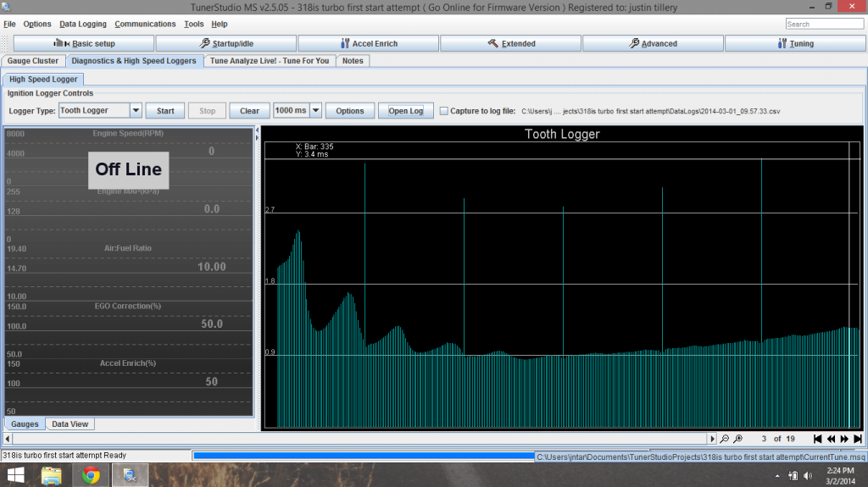Zoom in the tooth logger chart
Screen dimensions: 868x487
(738, 439)
